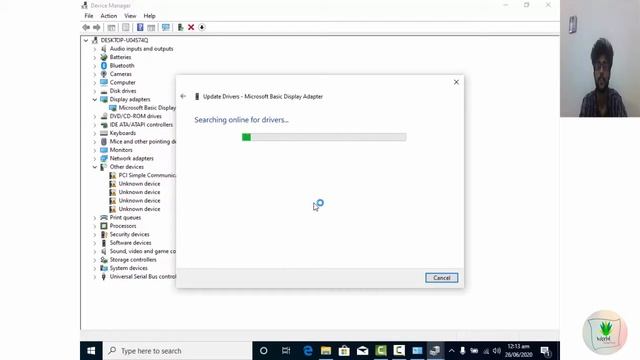Image resolution: width=640 pixels, height=360 pixels.
Task: Select IDE ATA/ATAPI controllers category
Action: coord(141,124)
